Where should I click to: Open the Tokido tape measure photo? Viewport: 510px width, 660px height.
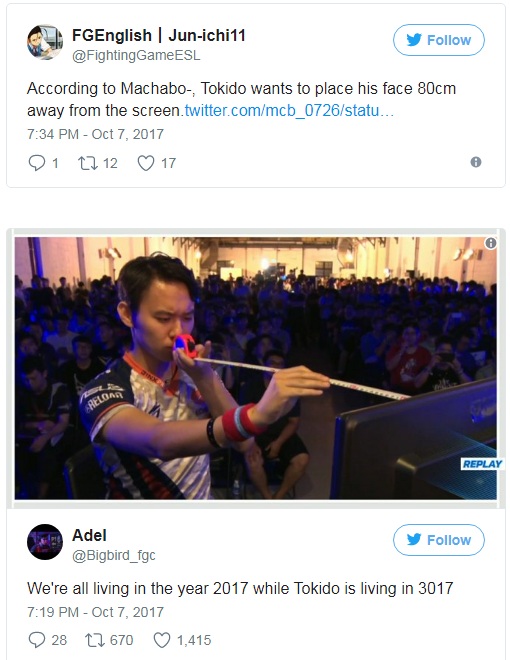(x=255, y=368)
